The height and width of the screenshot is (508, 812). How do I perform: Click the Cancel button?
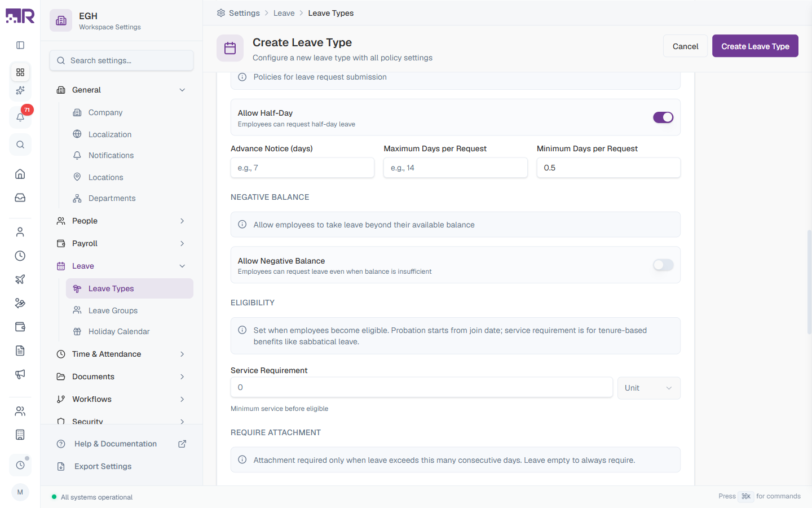click(x=685, y=46)
